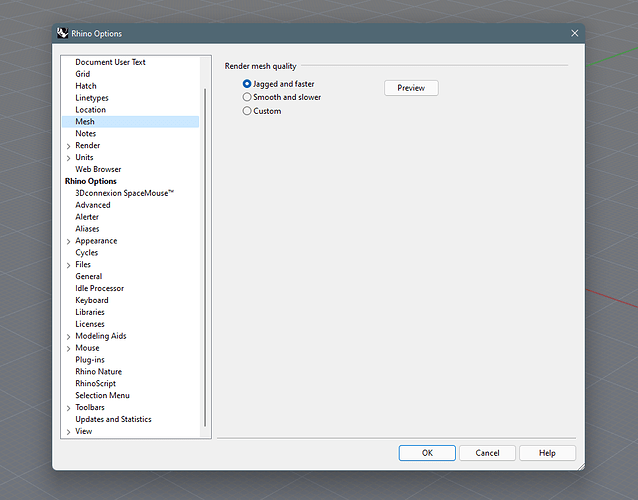Select the Toolbars tree item
The height and width of the screenshot is (500, 638).
pyautogui.click(x=90, y=407)
